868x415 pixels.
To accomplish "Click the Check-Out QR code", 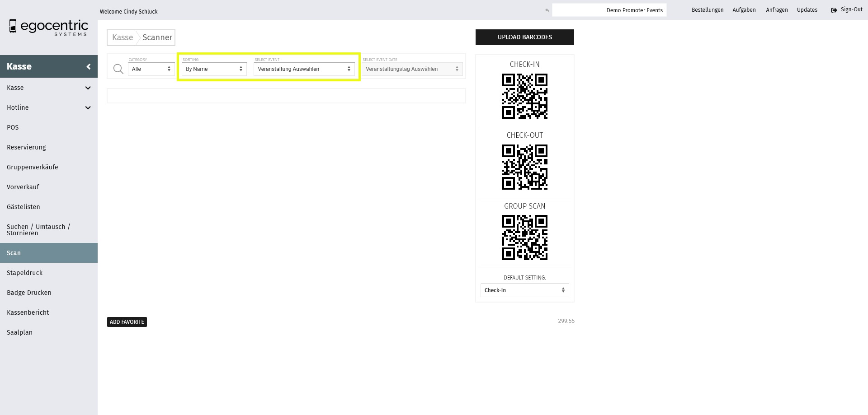I will 524,167.
